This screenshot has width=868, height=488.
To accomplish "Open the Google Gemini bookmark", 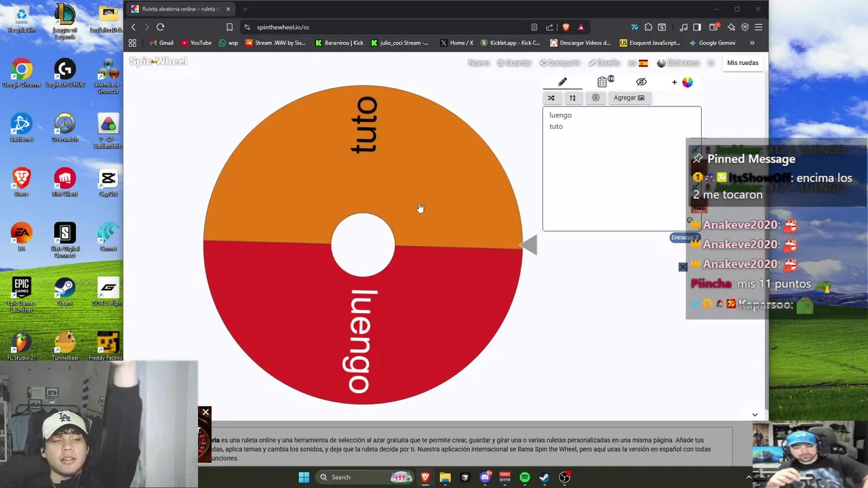I will 712,43.
